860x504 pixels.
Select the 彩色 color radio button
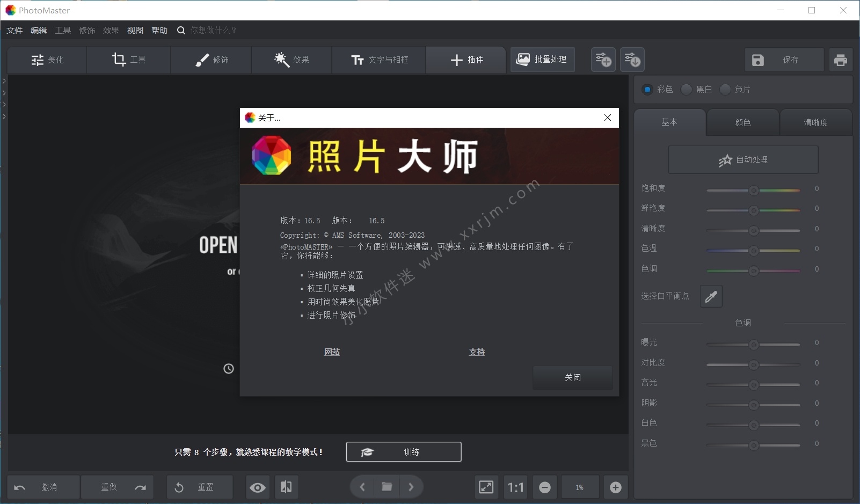[647, 89]
